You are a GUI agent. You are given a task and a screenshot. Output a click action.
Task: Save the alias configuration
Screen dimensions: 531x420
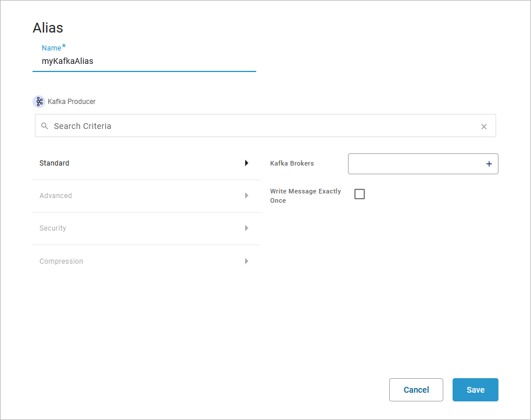(x=475, y=390)
